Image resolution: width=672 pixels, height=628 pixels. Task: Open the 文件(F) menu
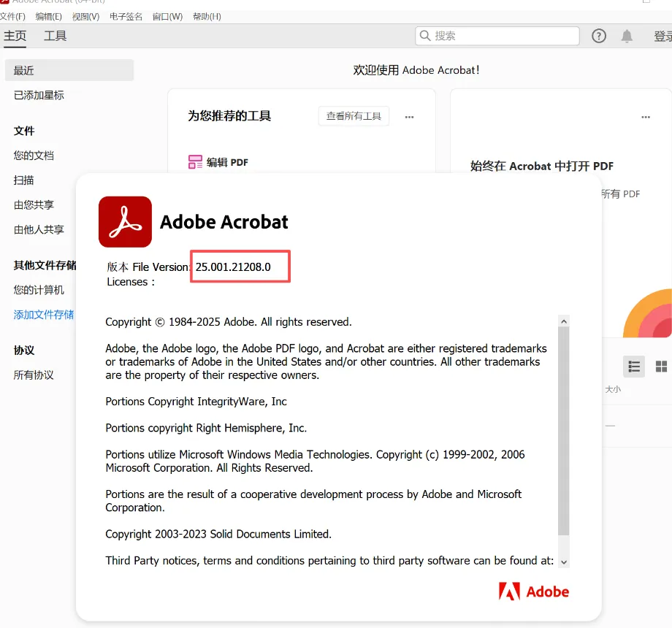click(12, 17)
